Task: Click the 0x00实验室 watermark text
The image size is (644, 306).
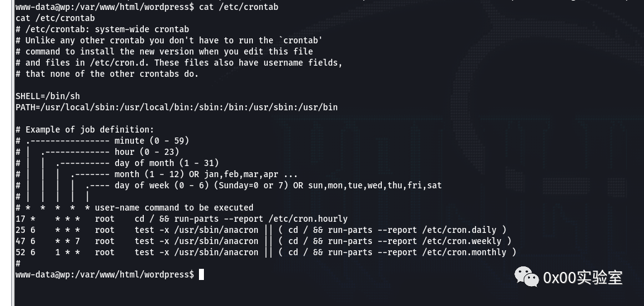Action: point(583,278)
